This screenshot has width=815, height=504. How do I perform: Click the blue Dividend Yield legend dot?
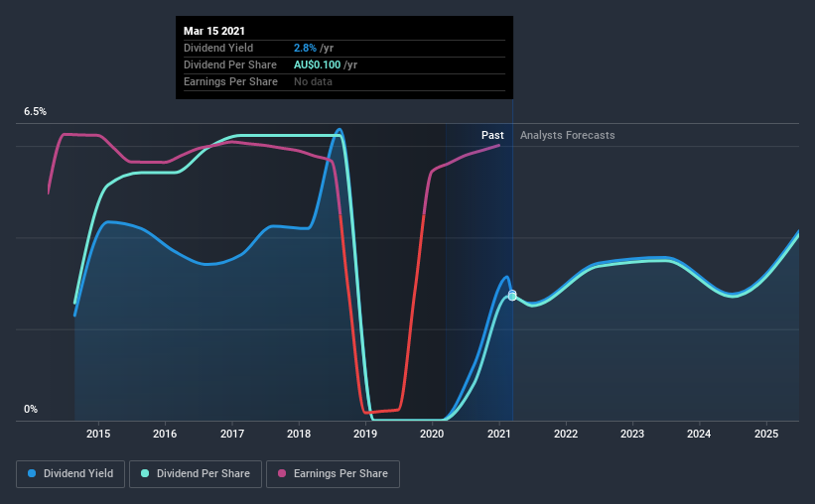coord(32,473)
